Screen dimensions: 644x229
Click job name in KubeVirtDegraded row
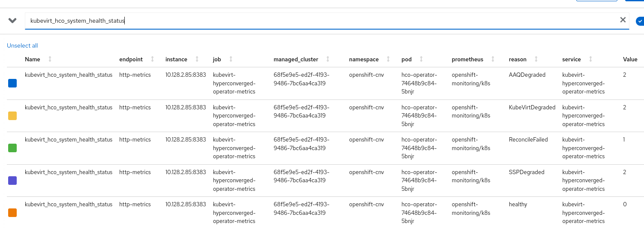pyautogui.click(x=234, y=116)
